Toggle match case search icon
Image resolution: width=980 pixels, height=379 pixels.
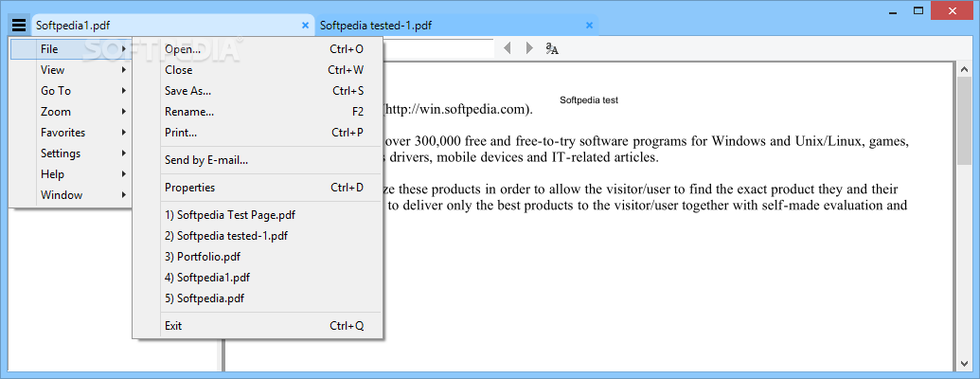pyautogui.click(x=552, y=48)
